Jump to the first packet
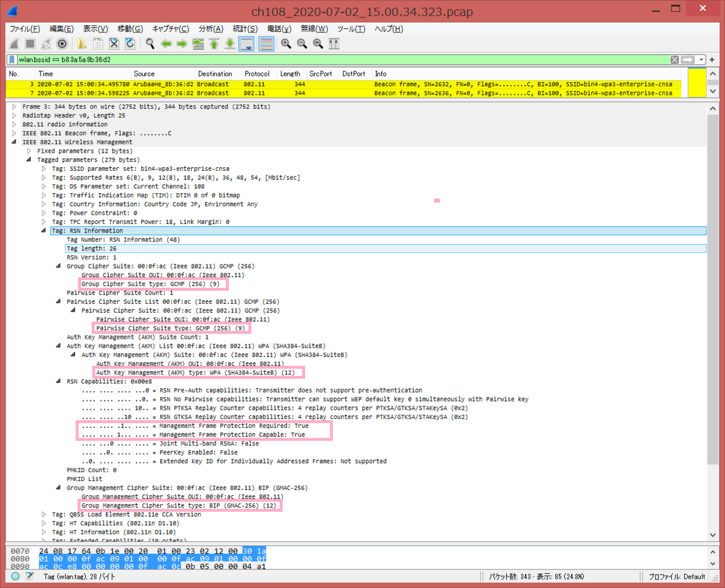The image size is (725, 588). point(214,44)
